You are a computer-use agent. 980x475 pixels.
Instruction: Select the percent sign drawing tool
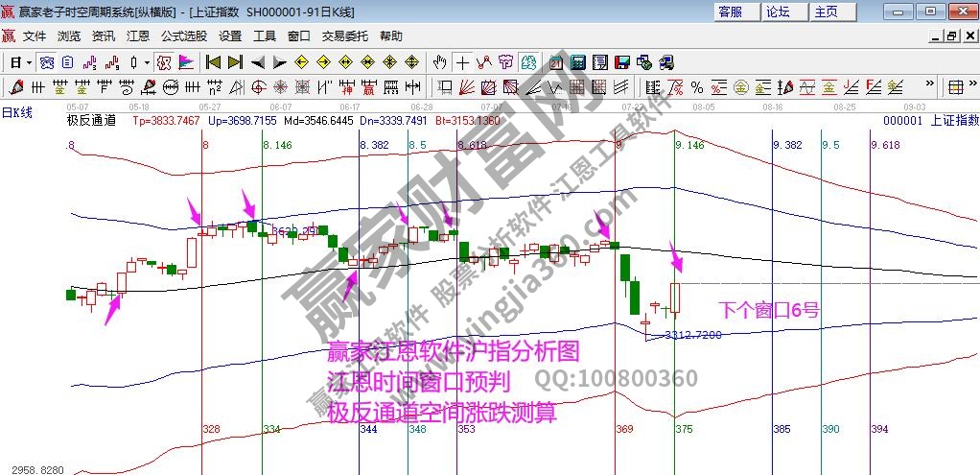(x=697, y=88)
